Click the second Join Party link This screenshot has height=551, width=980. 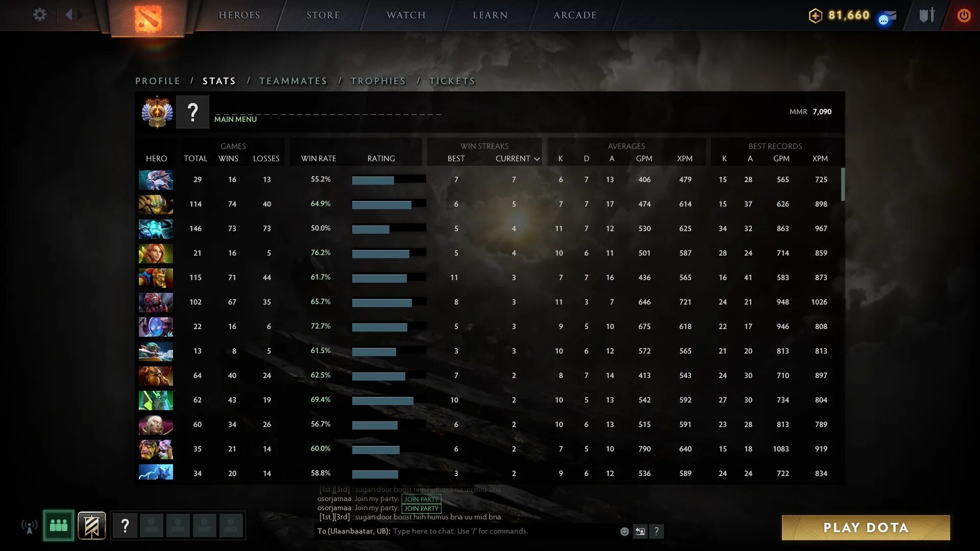[421, 508]
